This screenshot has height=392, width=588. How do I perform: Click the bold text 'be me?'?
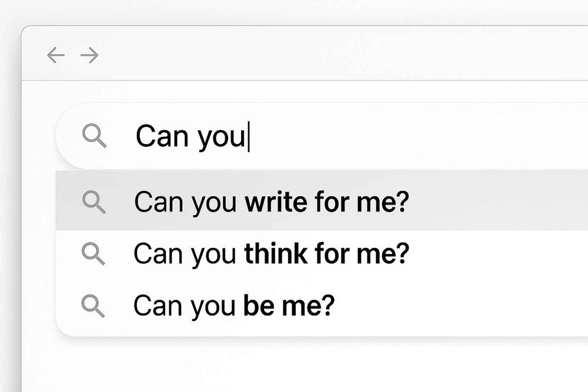coord(289,306)
